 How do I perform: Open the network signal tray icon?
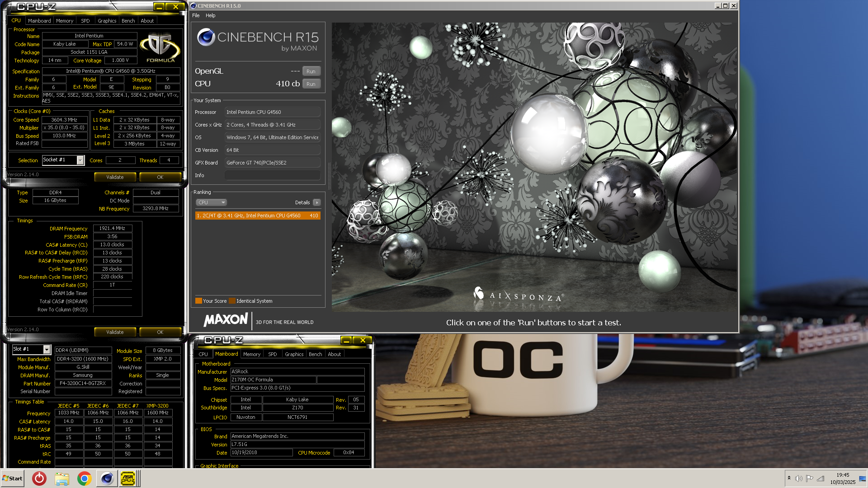[x=821, y=478]
